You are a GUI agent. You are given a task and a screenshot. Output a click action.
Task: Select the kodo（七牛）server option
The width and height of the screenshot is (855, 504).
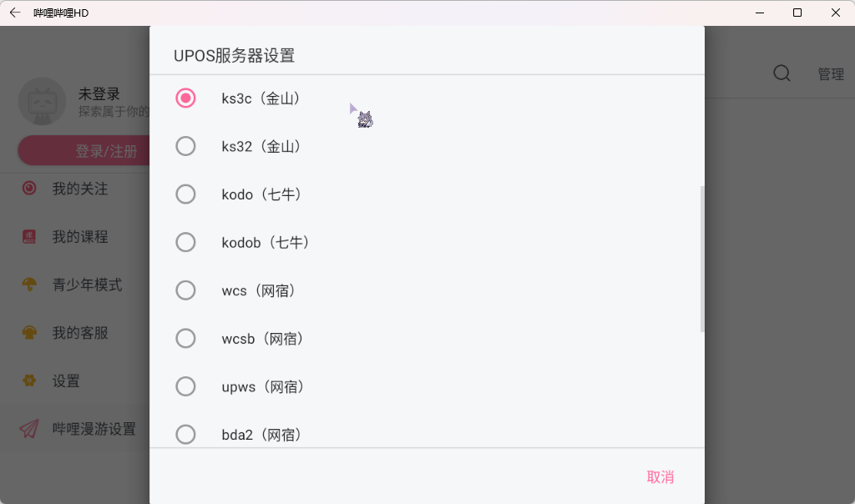185,194
